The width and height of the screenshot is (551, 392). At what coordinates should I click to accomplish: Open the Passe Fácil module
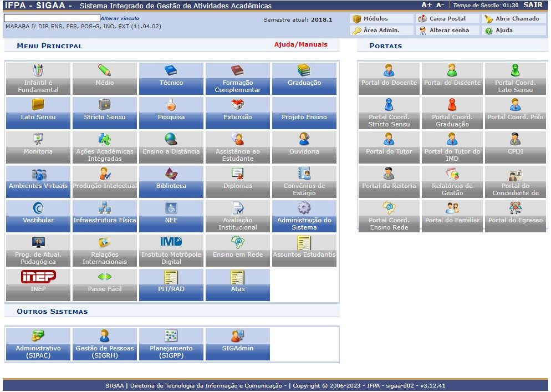(x=105, y=285)
